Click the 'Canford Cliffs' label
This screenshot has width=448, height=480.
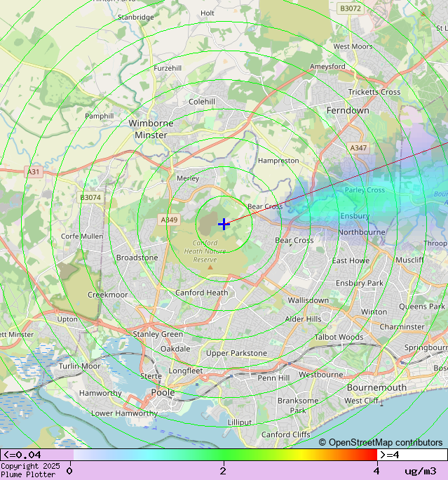(285, 434)
